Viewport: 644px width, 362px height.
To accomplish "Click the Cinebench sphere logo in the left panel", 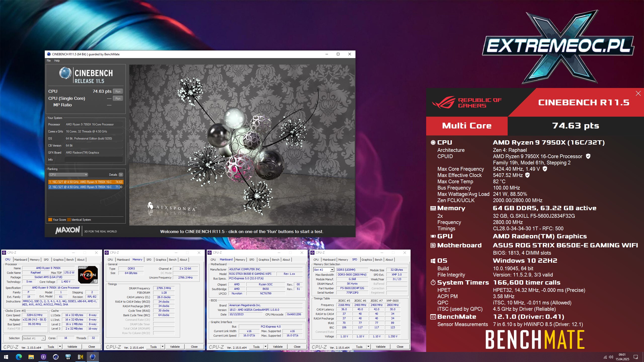I will pyautogui.click(x=65, y=73).
